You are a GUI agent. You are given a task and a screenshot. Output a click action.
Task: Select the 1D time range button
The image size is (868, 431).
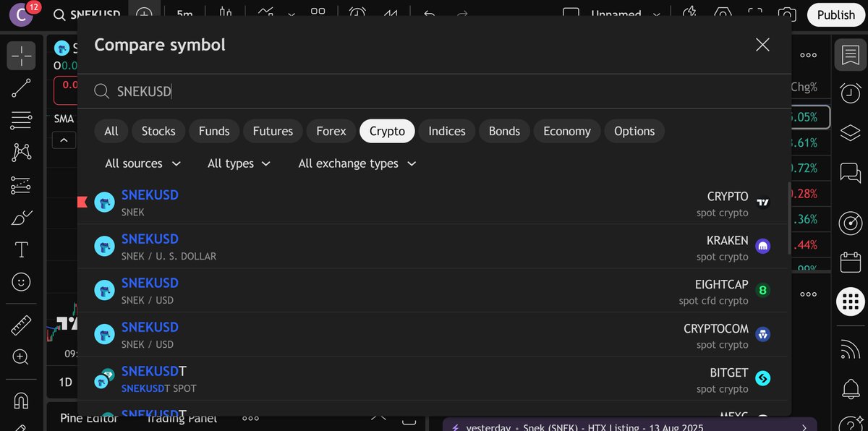65,382
